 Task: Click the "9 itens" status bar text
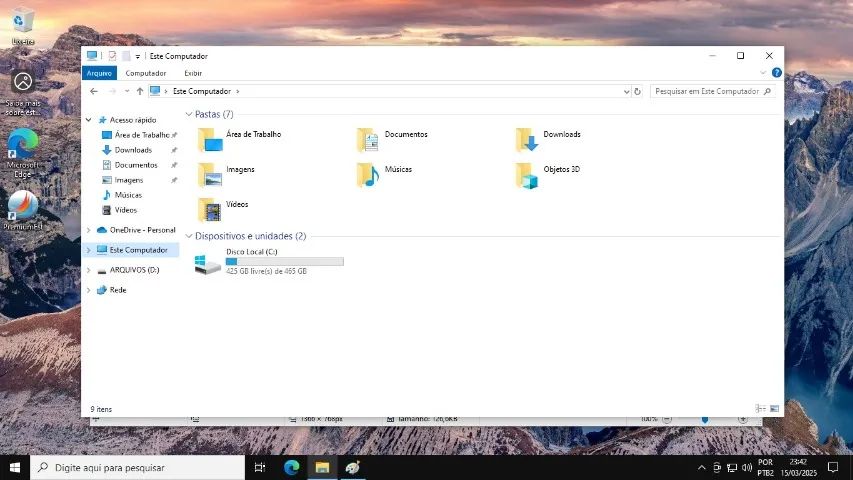click(x=101, y=409)
